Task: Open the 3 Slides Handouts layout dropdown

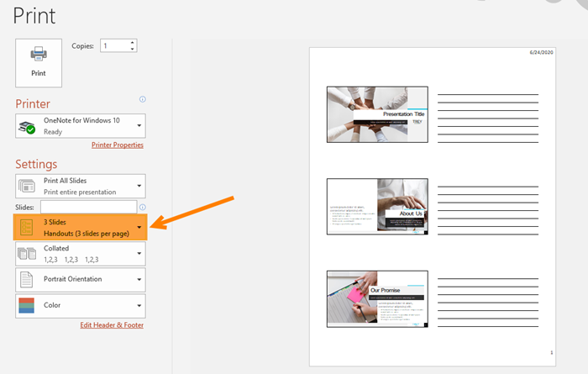Action: (81, 227)
